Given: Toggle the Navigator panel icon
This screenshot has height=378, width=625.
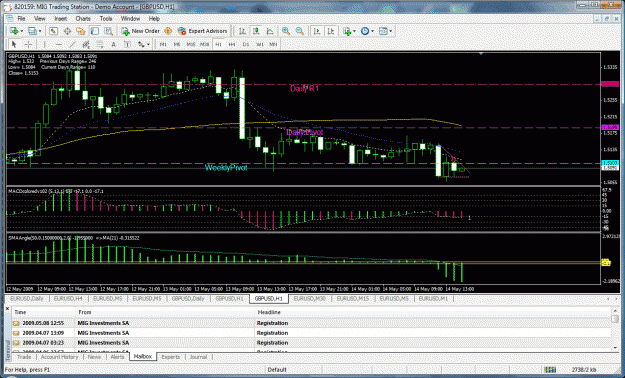Looking at the screenshot, I should click(x=81, y=31).
